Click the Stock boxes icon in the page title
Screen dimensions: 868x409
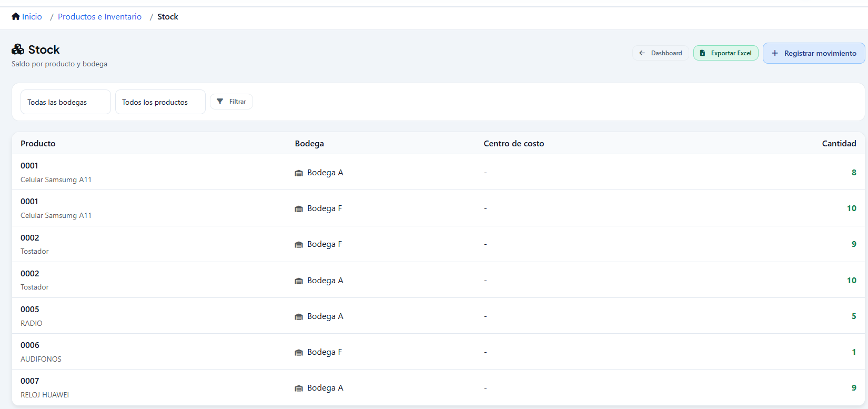coord(18,49)
